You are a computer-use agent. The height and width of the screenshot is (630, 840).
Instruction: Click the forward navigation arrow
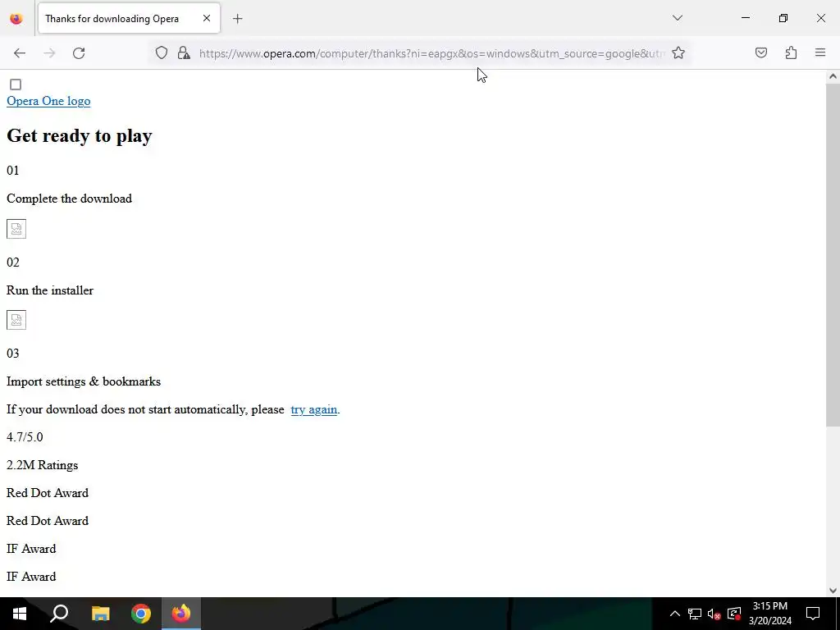(x=49, y=53)
